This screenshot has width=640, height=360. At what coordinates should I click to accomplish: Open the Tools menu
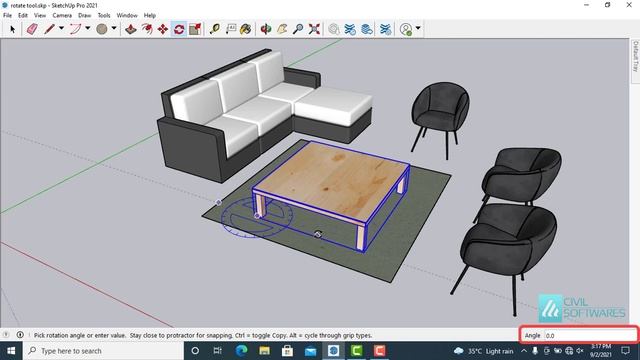[x=104, y=16]
